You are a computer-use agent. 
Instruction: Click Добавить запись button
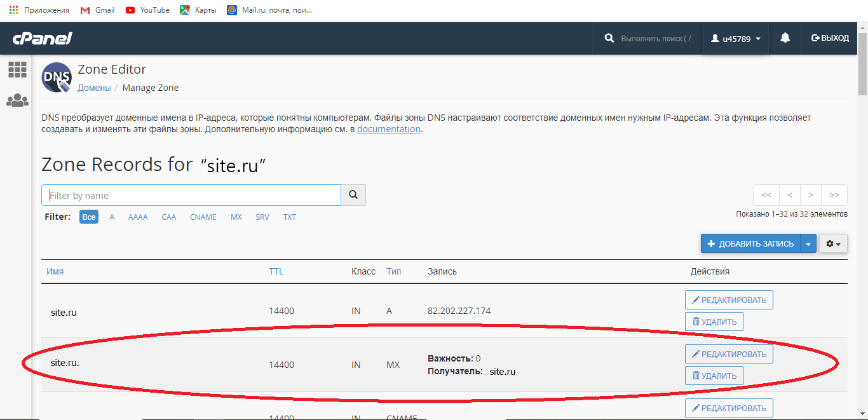click(x=750, y=243)
